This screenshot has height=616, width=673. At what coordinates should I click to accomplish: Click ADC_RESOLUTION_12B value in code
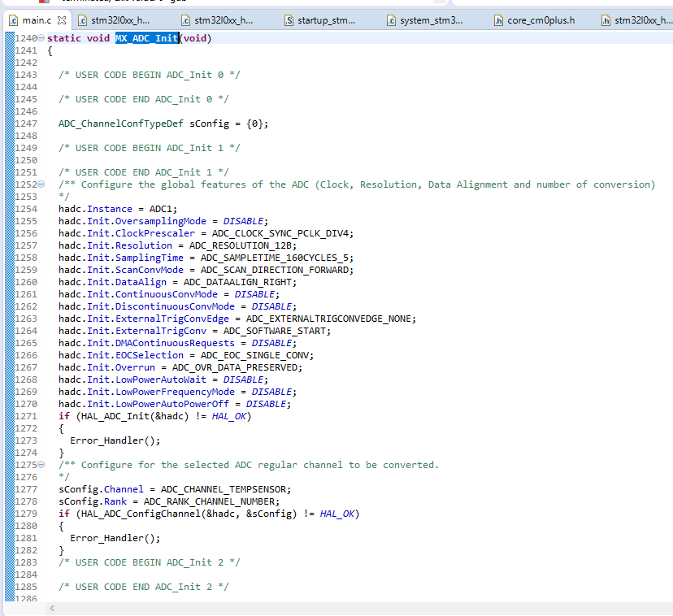pos(243,245)
